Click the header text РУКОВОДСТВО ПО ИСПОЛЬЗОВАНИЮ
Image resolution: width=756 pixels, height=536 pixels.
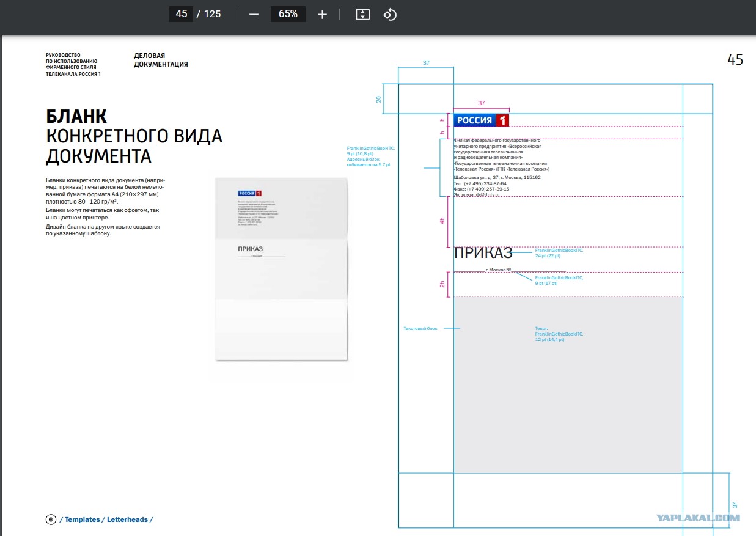(73, 64)
